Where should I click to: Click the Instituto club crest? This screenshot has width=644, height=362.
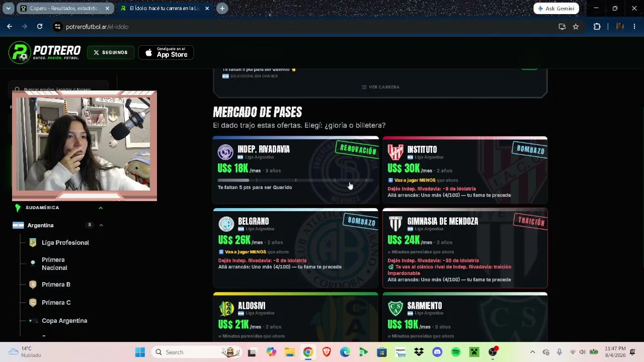point(395,152)
